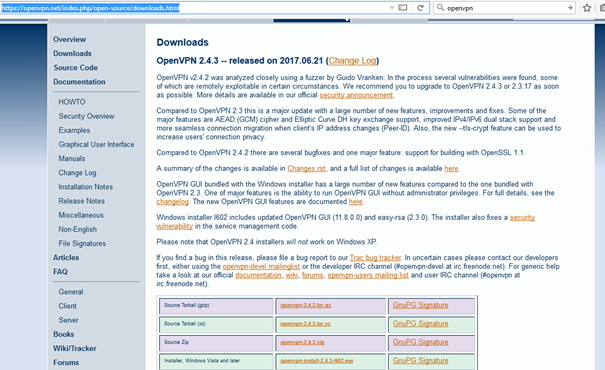Viewport: 605px width, 370px height.
Task: Open Graphical User Interface sidebar link
Action: tap(96, 144)
